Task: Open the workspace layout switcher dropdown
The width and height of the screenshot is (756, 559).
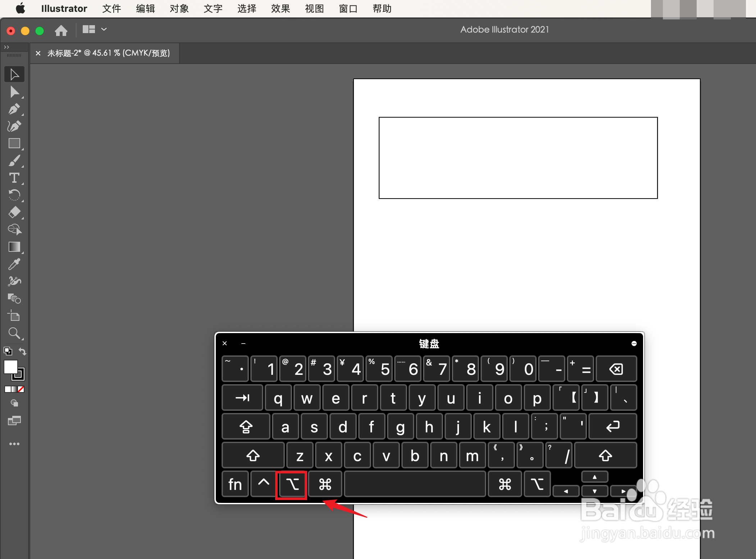Action: [104, 29]
